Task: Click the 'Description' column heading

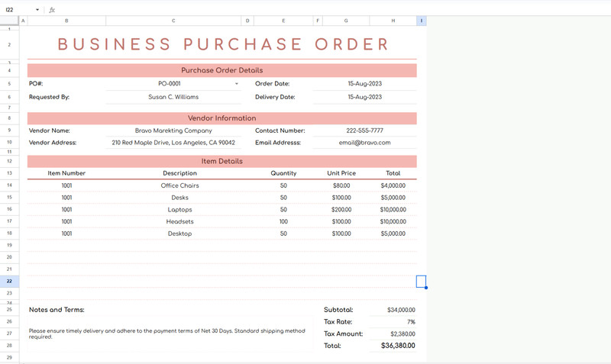Action: tap(179, 173)
